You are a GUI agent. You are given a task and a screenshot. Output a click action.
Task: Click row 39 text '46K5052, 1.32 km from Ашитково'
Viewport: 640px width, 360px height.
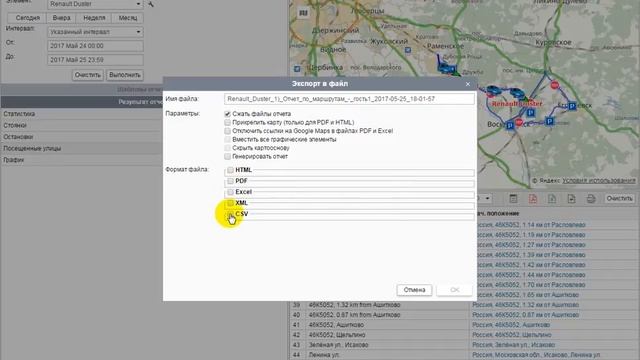[354, 305]
